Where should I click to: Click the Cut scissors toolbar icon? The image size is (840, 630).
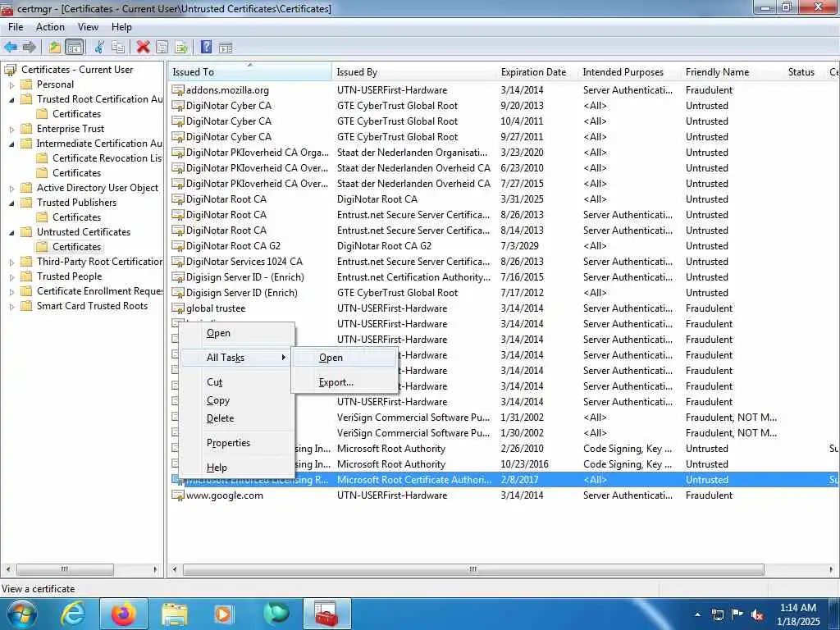point(99,47)
